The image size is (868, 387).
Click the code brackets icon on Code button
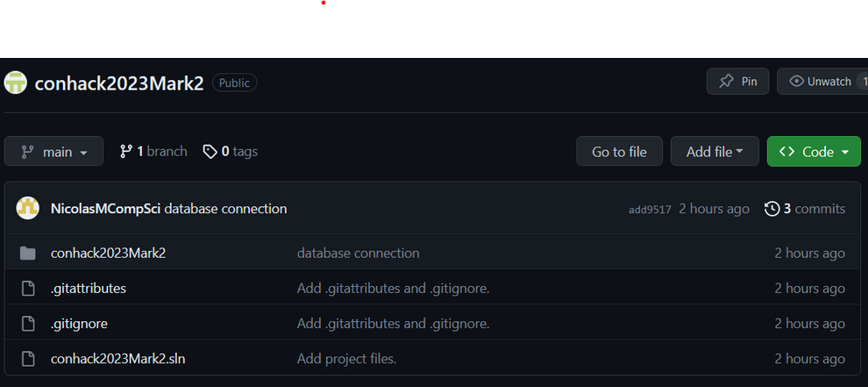[x=786, y=152]
